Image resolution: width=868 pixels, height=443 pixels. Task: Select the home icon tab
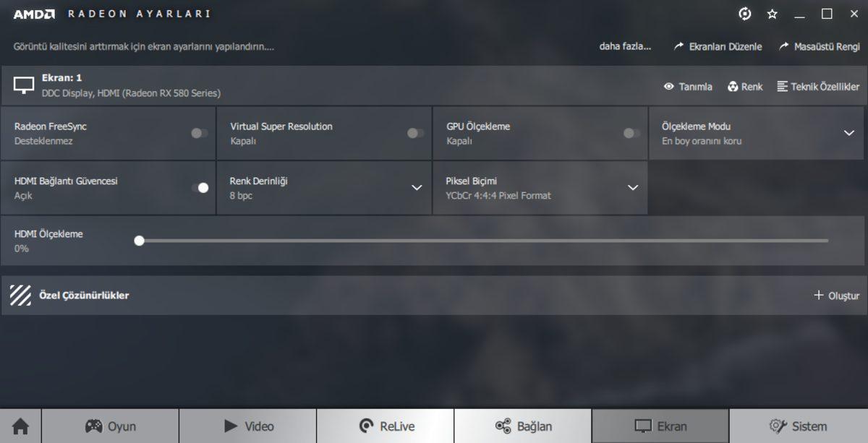click(20, 426)
